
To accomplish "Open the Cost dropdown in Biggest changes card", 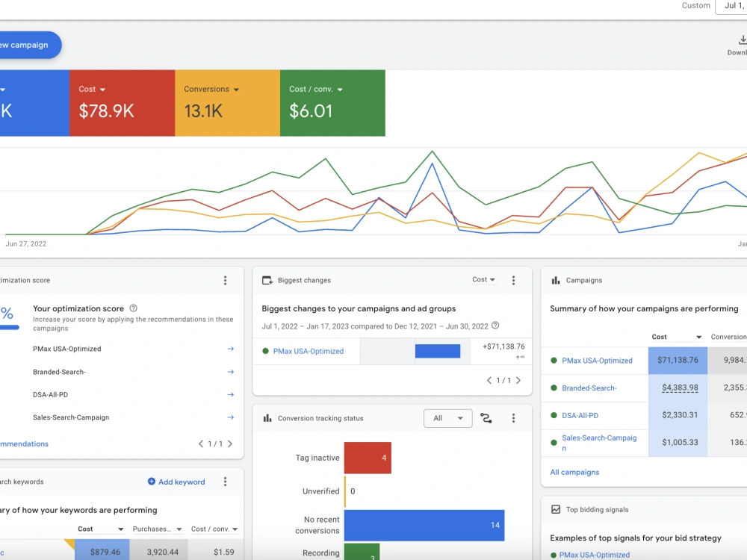I will (484, 279).
